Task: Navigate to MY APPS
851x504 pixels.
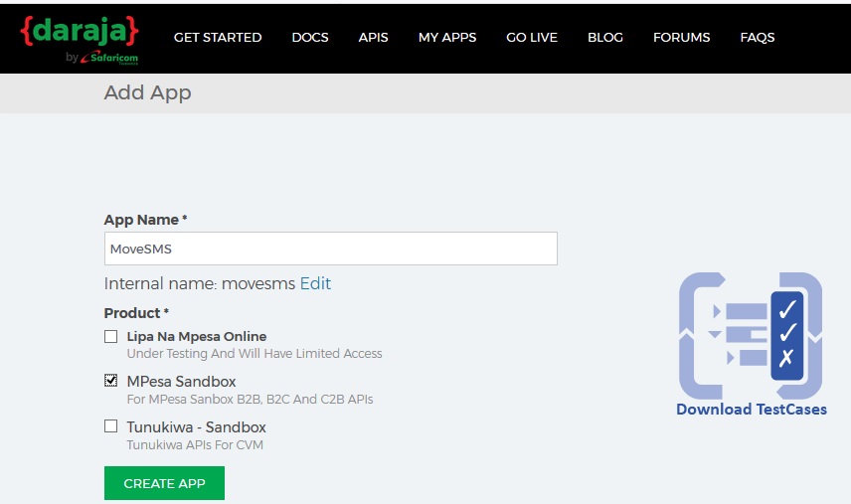Action: pos(447,38)
